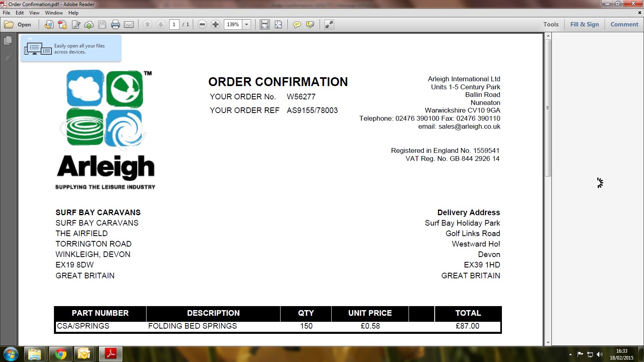Screen dimensions: 644x362
Task: Open the Outlook mail icon in taskbar
Action: point(85,354)
